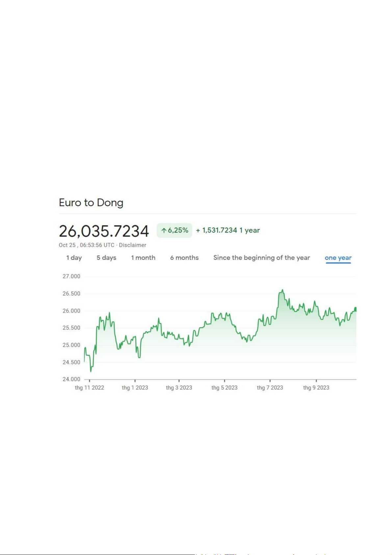
Task: Open the Disclaimer link
Action: [133, 245]
